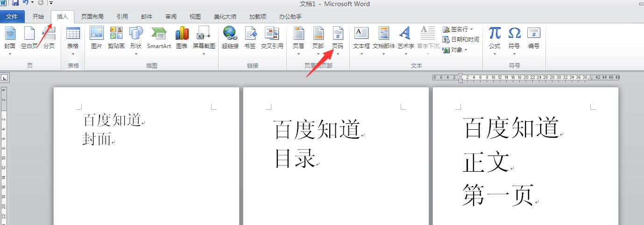Open the 美化大师 tab
Image resolution: width=644 pixels, height=225 pixels.
(x=225, y=17)
